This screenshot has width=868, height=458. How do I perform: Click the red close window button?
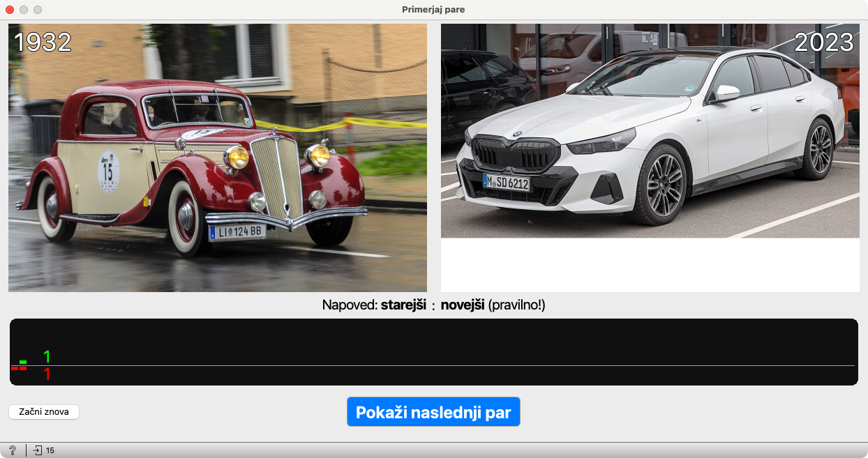point(10,10)
